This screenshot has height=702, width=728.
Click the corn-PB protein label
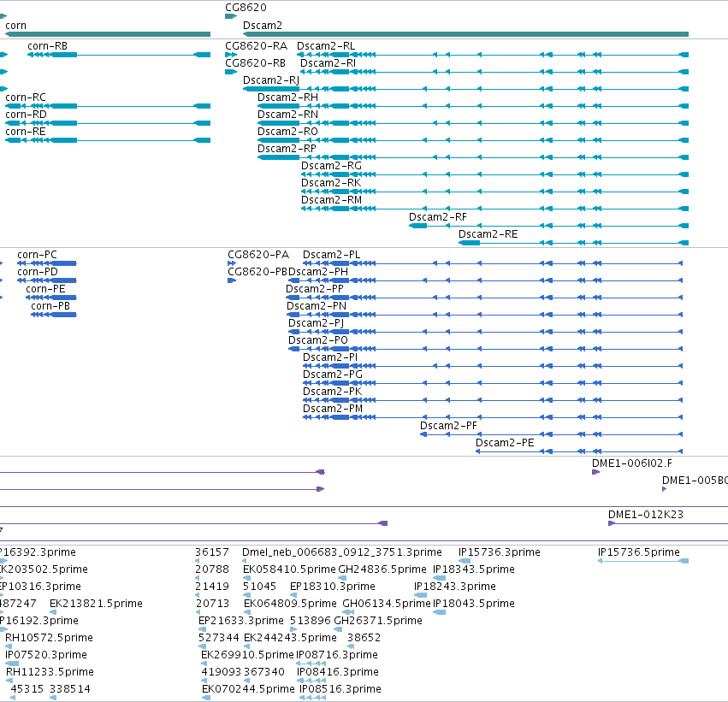point(50,306)
